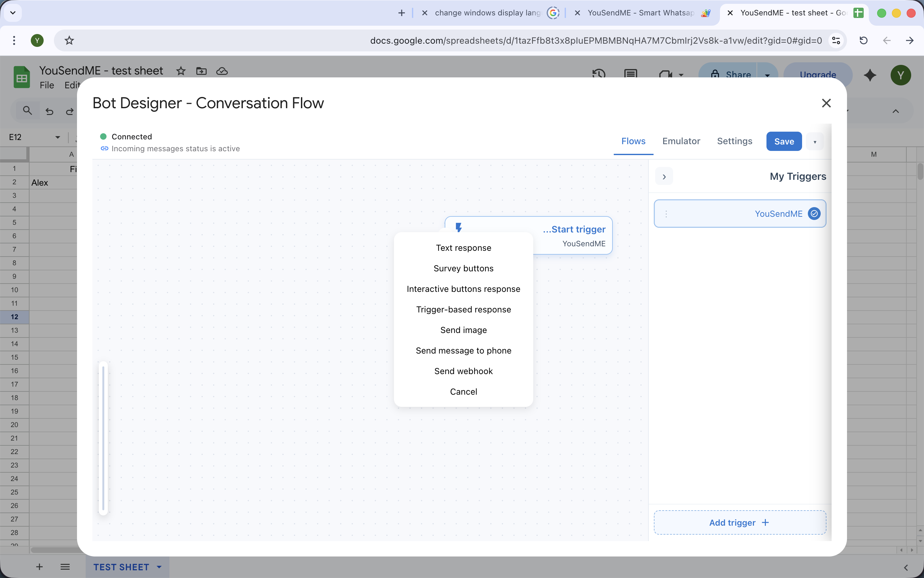Screen dimensions: 924x578
Task: Choose Send message to phone
Action: coord(464,351)
